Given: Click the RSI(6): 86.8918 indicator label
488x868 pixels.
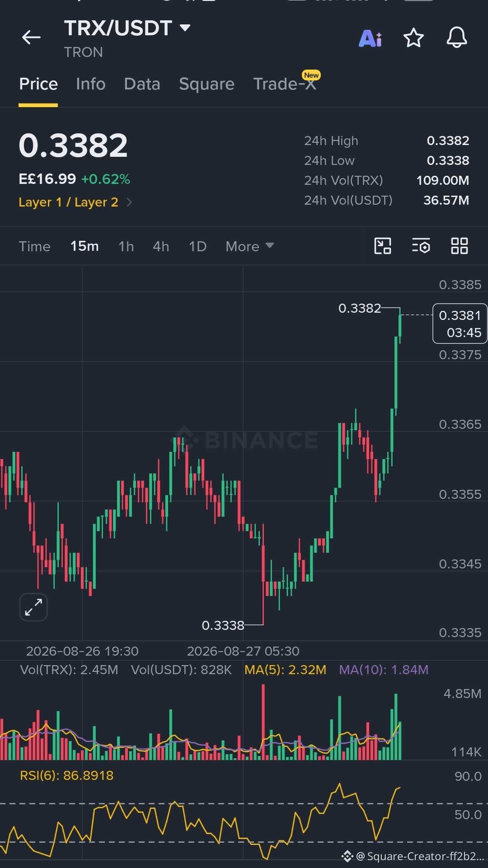Looking at the screenshot, I should pos(67,775).
